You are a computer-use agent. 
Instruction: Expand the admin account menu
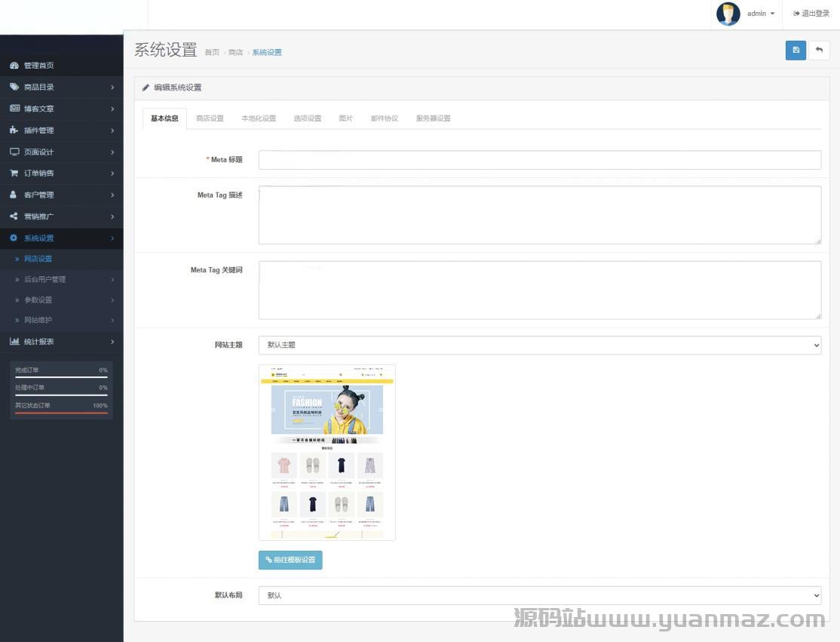(760, 14)
